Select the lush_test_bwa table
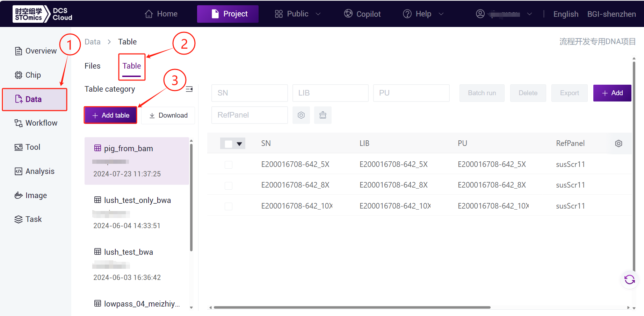 coord(137,265)
